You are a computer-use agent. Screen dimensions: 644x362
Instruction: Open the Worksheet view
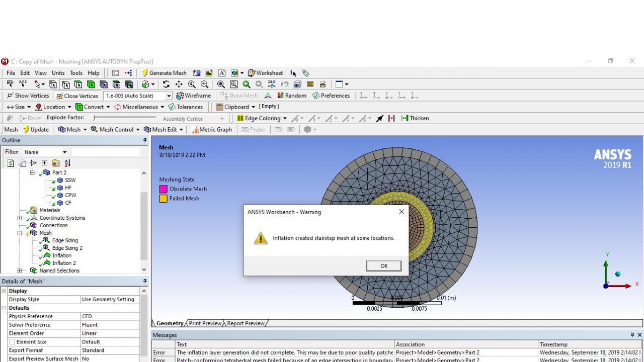(x=265, y=73)
